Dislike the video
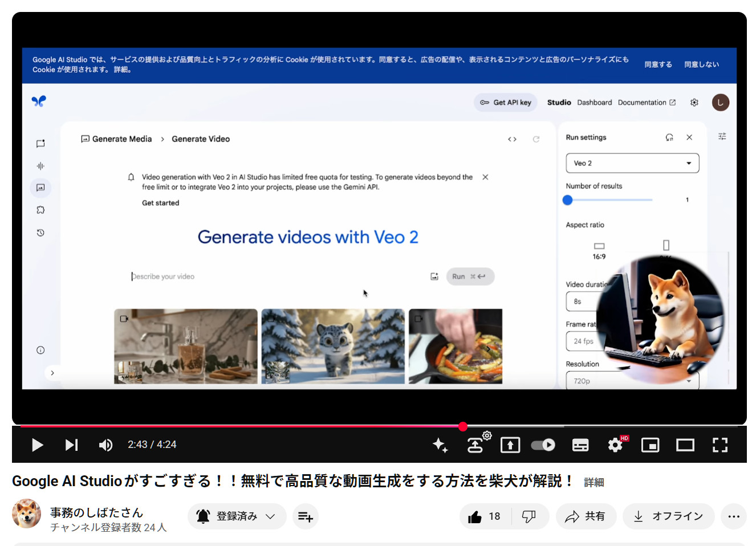Screen dimensions: 756x546 (x=530, y=516)
